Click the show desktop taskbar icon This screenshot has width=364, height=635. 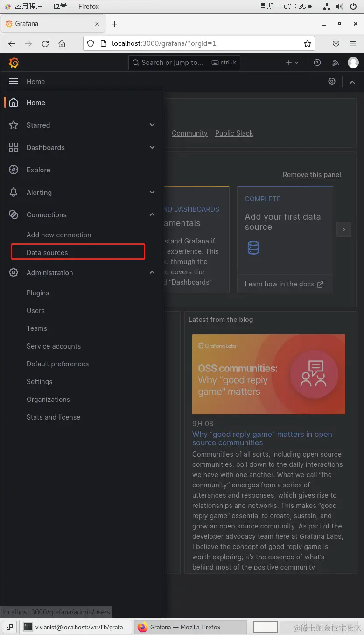pyautogui.click(x=9, y=627)
